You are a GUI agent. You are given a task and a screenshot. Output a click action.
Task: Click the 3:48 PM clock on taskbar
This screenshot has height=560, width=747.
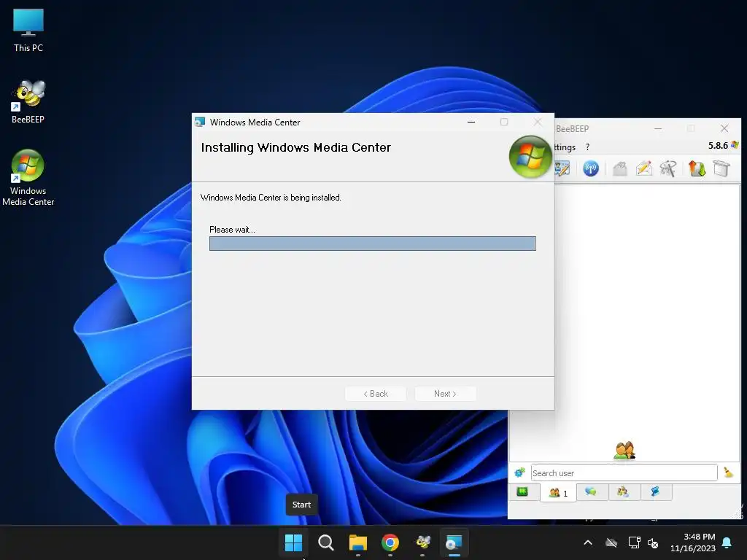pyautogui.click(x=700, y=537)
